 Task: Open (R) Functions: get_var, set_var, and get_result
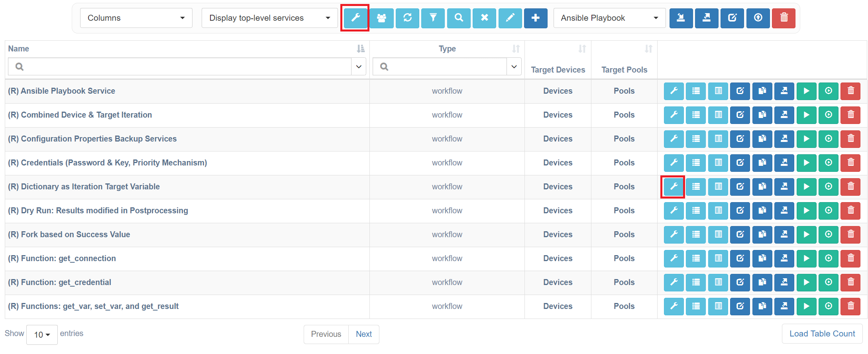click(93, 306)
